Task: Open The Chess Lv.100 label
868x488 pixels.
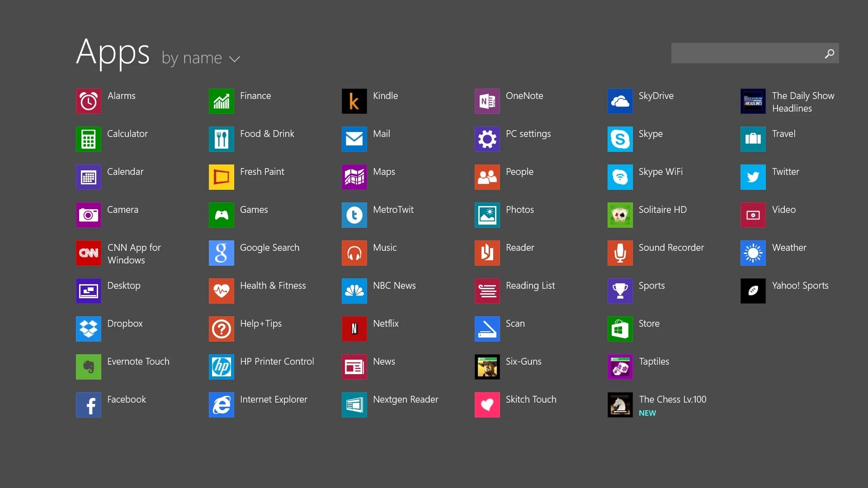Action: point(672,399)
